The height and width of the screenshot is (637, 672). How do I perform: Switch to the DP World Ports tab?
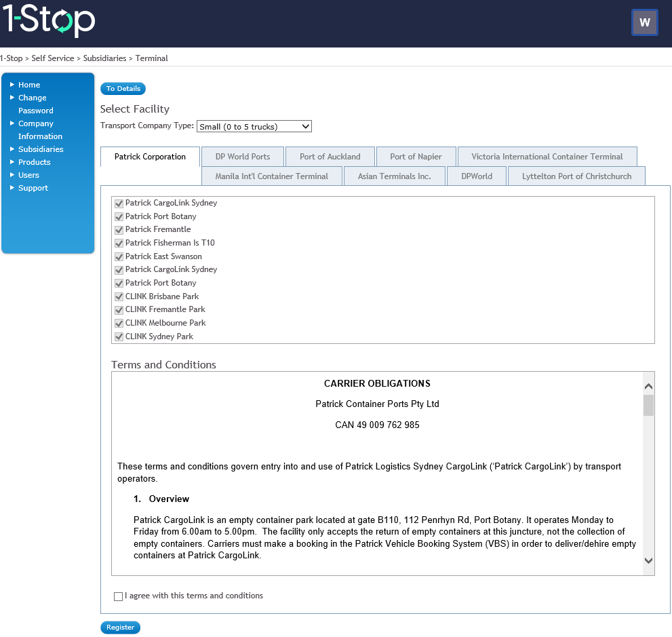243,157
